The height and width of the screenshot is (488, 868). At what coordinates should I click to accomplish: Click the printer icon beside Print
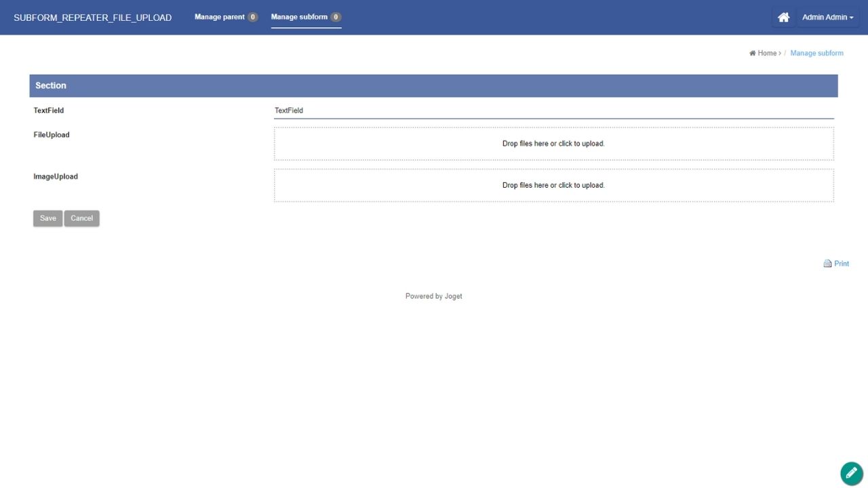click(827, 264)
